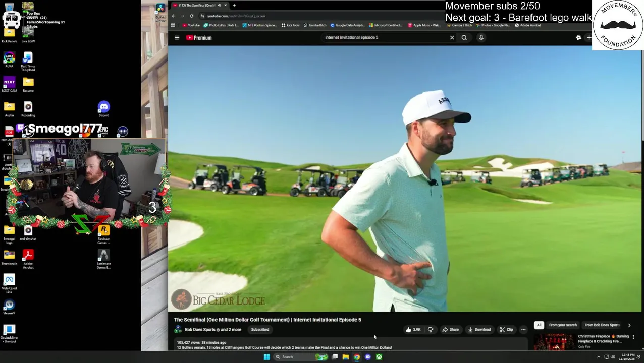Open the Apple Music bookmark
Viewport: 644px width, 363px height.
pos(425,25)
